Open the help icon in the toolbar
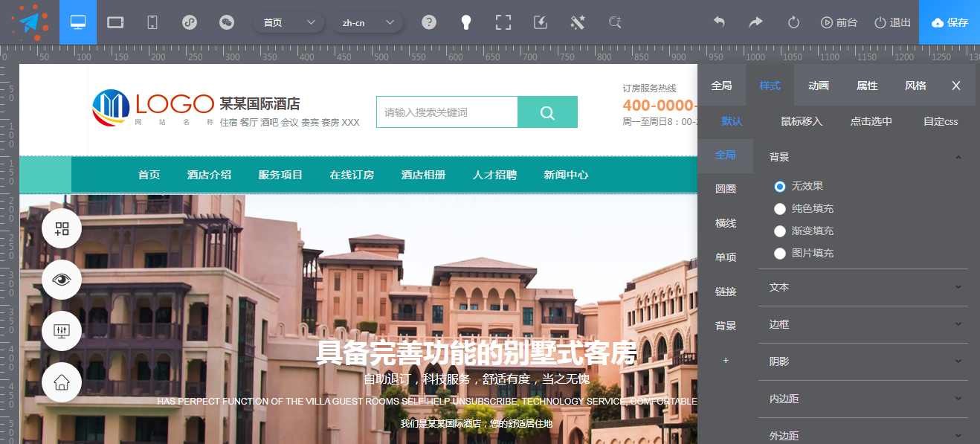 pyautogui.click(x=429, y=22)
